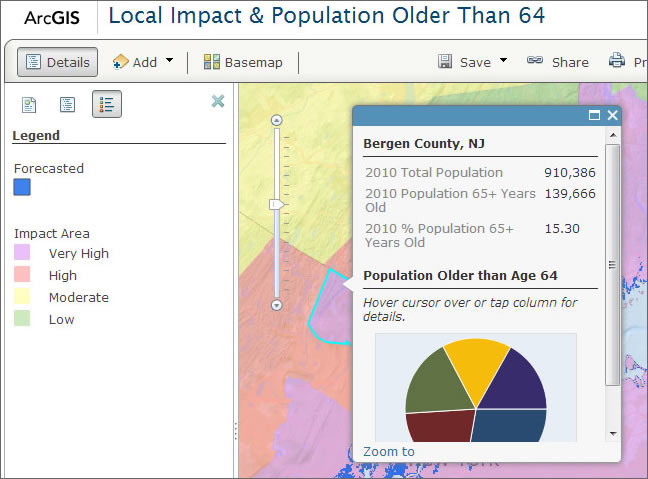
Task: Click the Basemap grid icon
Action: coord(212,62)
